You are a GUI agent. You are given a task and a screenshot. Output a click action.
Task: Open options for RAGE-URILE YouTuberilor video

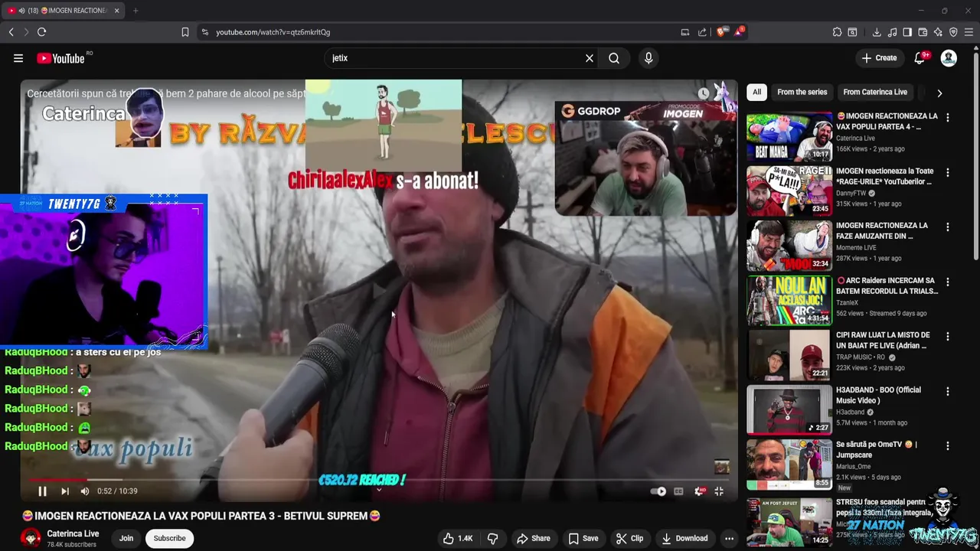(948, 172)
